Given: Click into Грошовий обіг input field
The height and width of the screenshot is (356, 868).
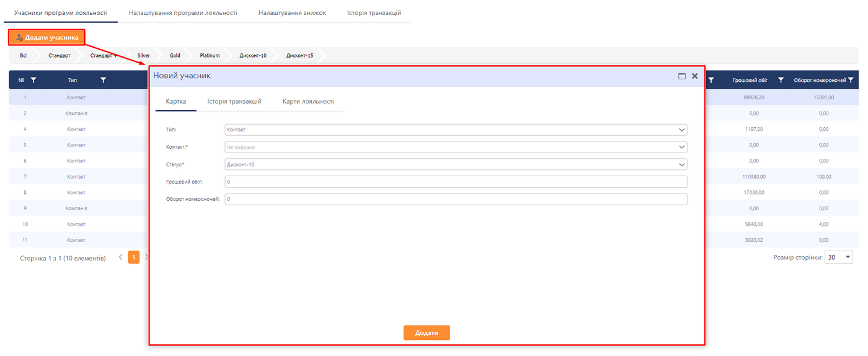Looking at the screenshot, I should (456, 182).
